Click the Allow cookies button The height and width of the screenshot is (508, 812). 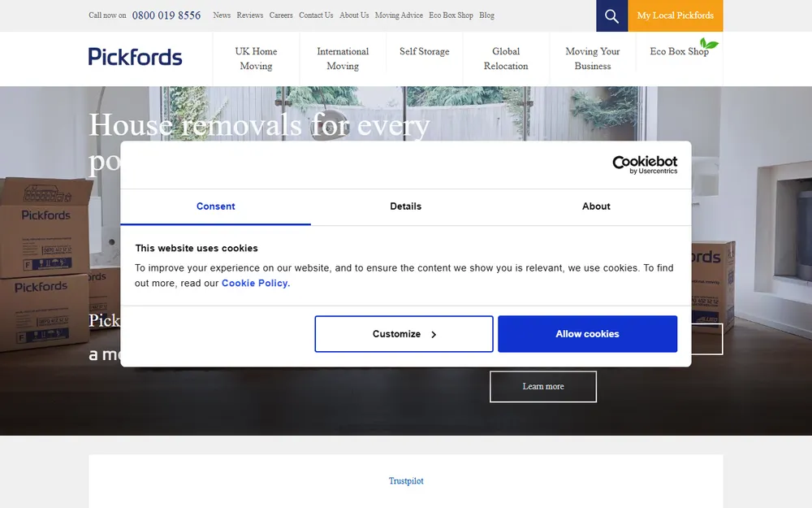click(x=587, y=334)
